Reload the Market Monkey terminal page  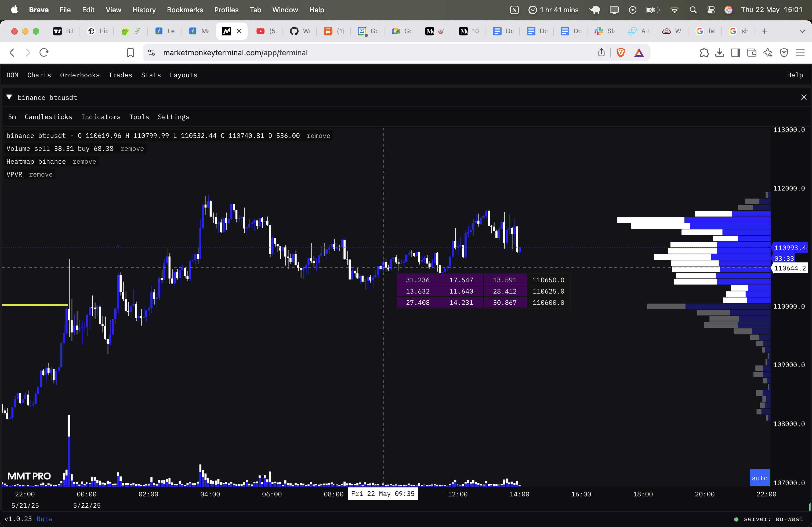44,53
